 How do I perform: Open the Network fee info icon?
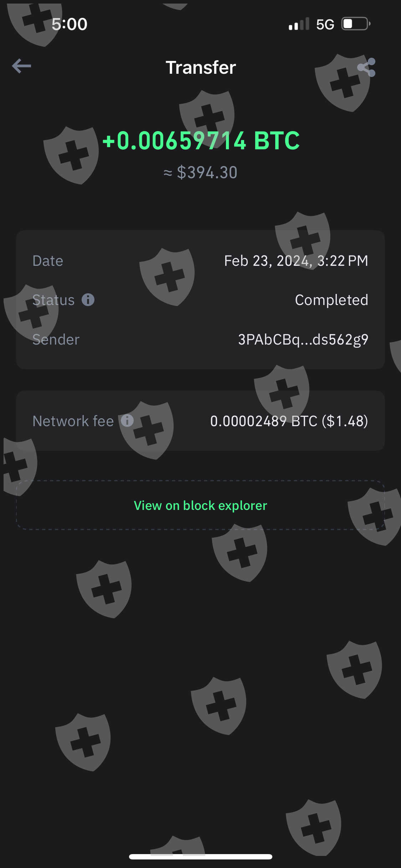[127, 420]
